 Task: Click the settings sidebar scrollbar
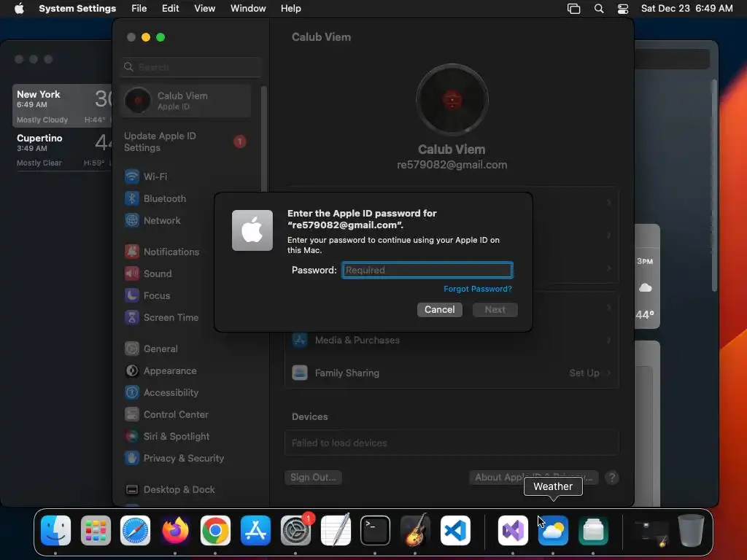[263, 139]
